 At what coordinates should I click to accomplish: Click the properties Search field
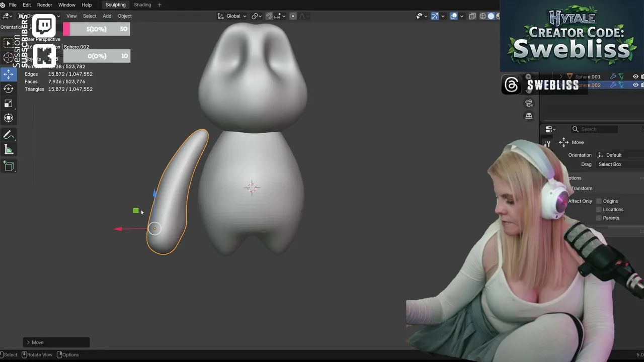(595, 129)
